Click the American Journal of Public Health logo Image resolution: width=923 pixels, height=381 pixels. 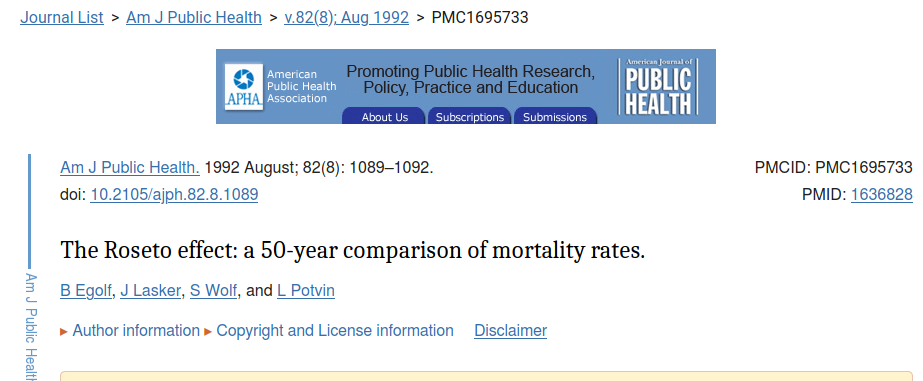(x=658, y=87)
